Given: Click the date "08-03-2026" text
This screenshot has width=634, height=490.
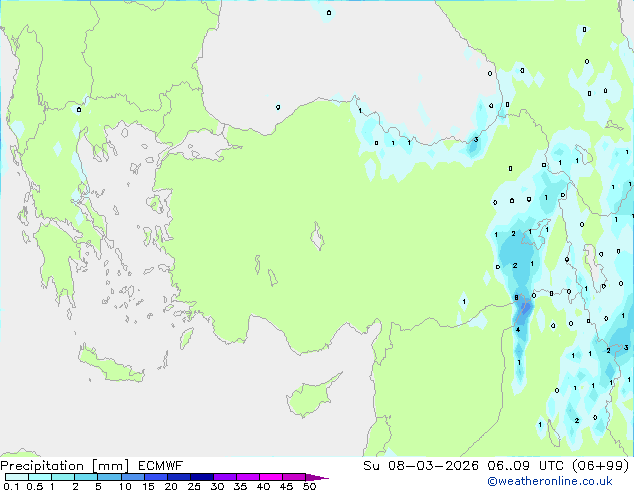Looking at the screenshot, I should click(433, 466).
